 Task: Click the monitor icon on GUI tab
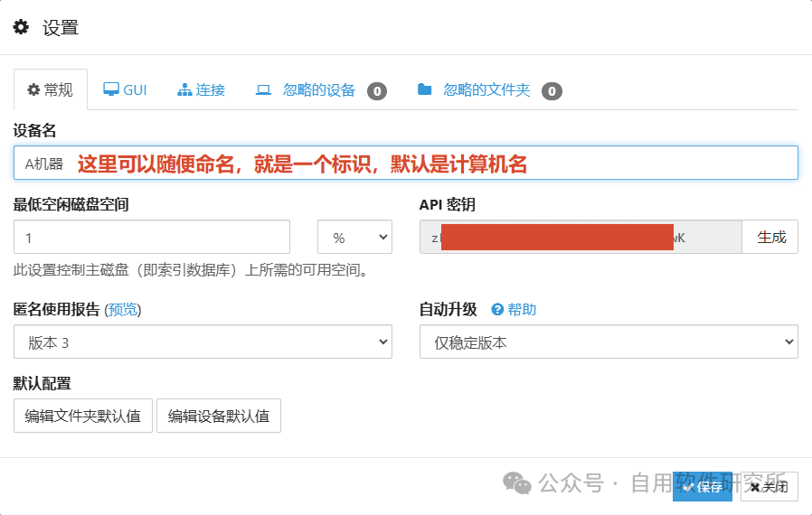tap(111, 89)
